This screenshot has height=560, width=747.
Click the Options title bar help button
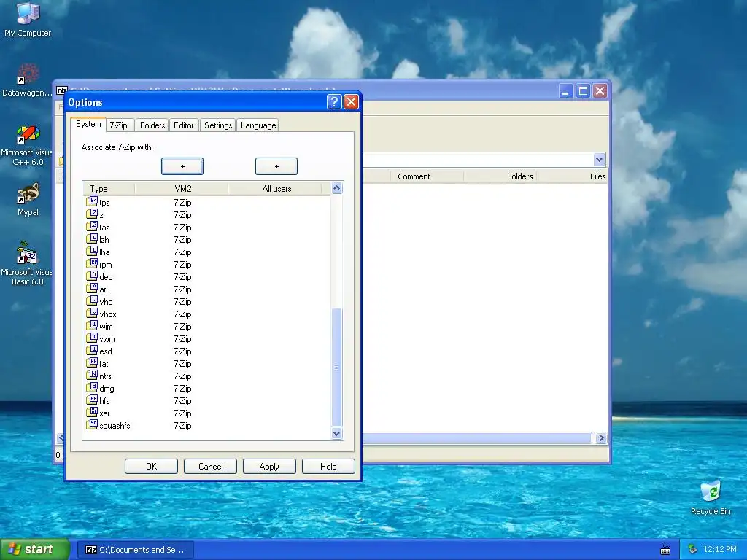pyautogui.click(x=334, y=101)
